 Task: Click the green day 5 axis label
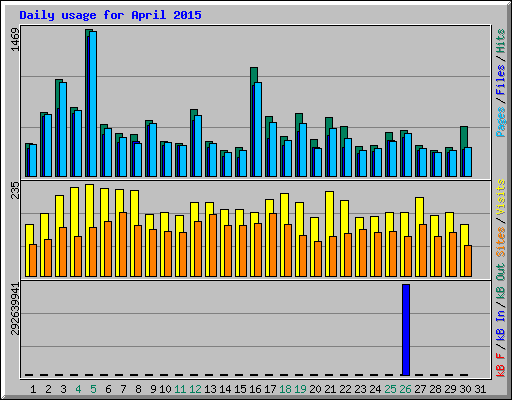(x=93, y=389)
